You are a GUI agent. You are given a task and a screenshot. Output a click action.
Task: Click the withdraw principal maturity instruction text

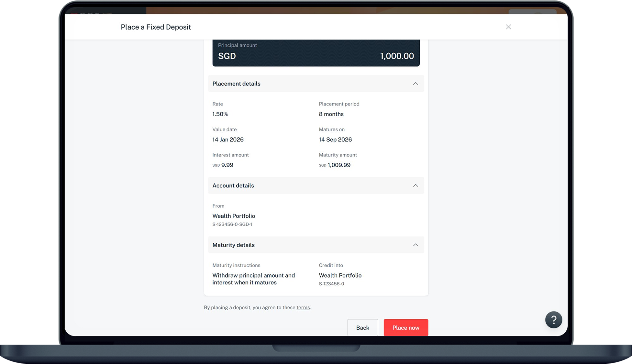[253, 279]
